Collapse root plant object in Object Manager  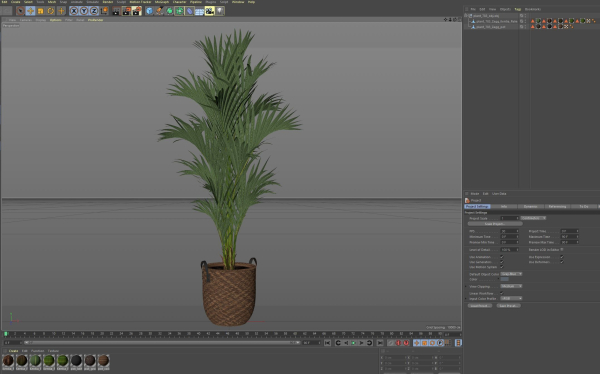(x=466, y=16)
